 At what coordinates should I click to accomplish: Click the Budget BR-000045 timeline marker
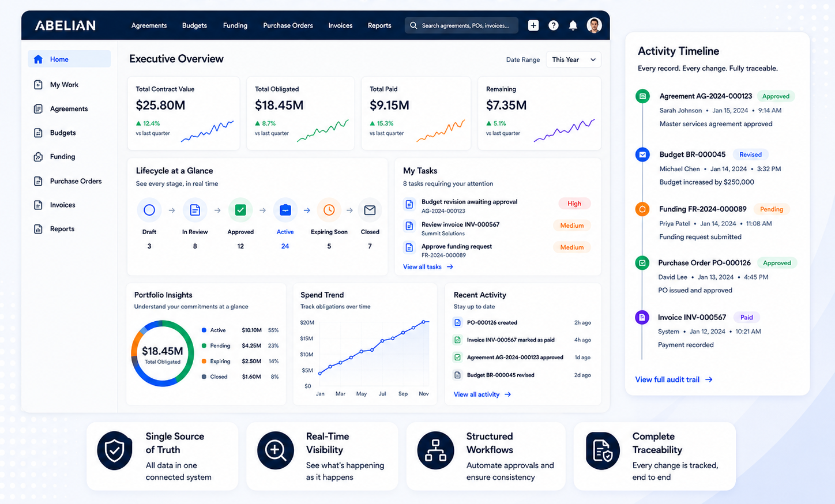coord(642,155)
